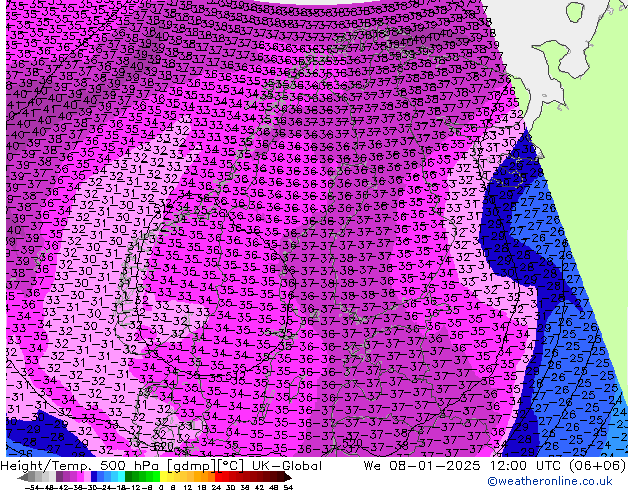This screenshot has height=490, width=634.
Task: Open the weatheronline.co.uk copyright link
Action: click(x=550, y=481)
